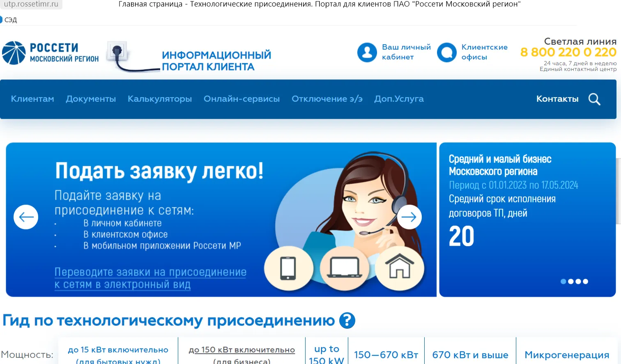Open the Отключение э/э menu
This screenshot has height=364, width=621.
(327, 99)
